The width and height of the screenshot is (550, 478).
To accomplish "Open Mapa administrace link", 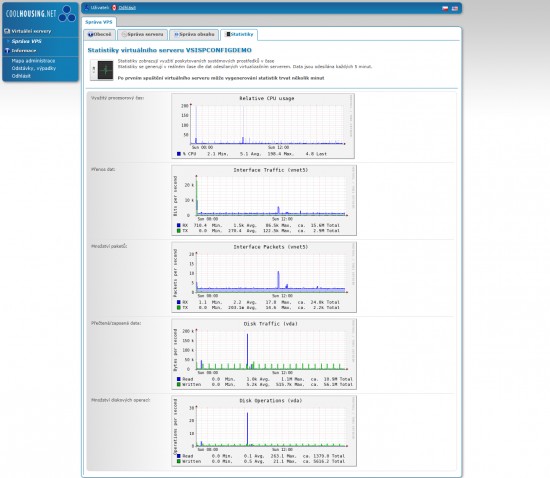I will click(33, 61).
